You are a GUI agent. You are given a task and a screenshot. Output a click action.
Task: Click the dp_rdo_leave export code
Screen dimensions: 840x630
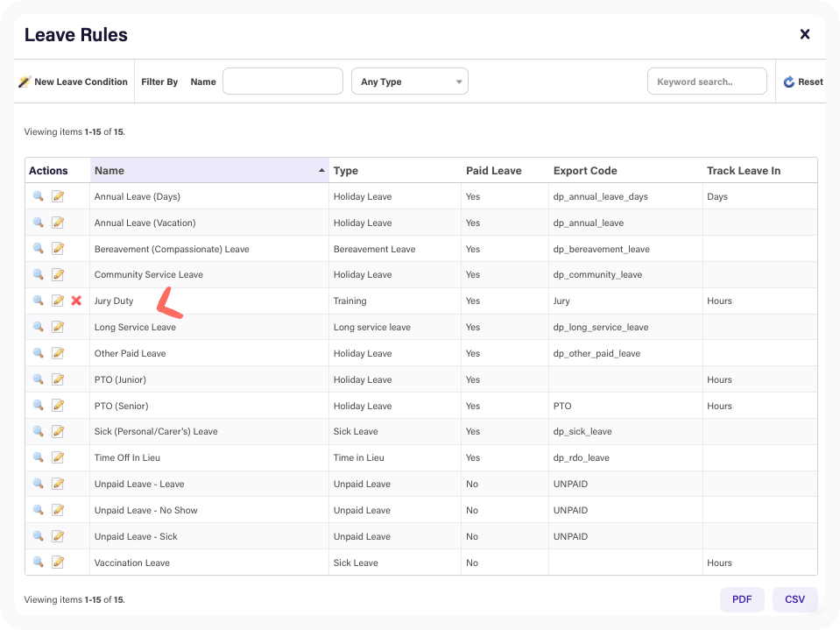(582, 458)
